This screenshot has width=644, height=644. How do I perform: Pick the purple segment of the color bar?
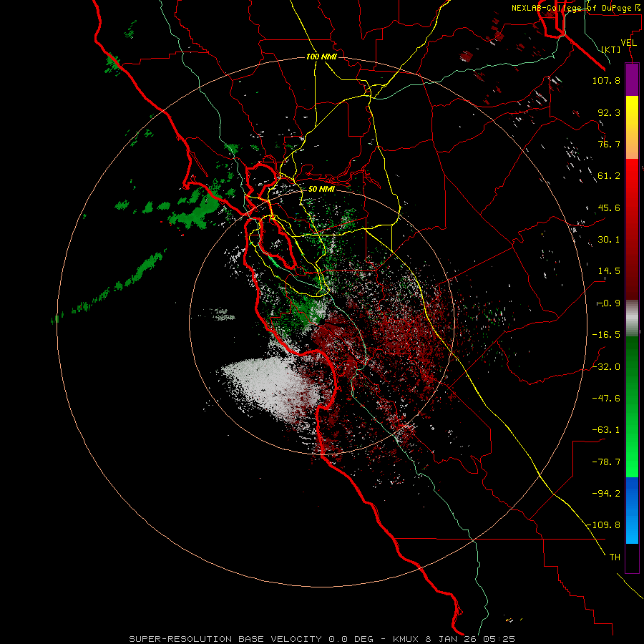point(632,79)
